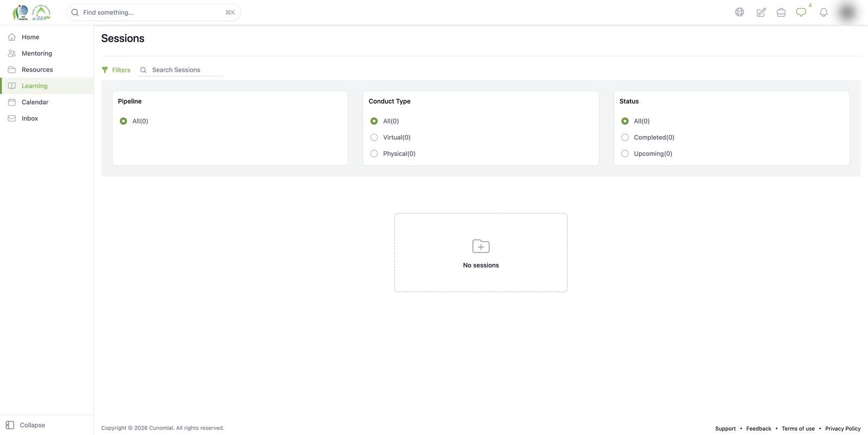Open the blurred user profile avatar
This screenshot has width=868, height=435.
[847, 12]
